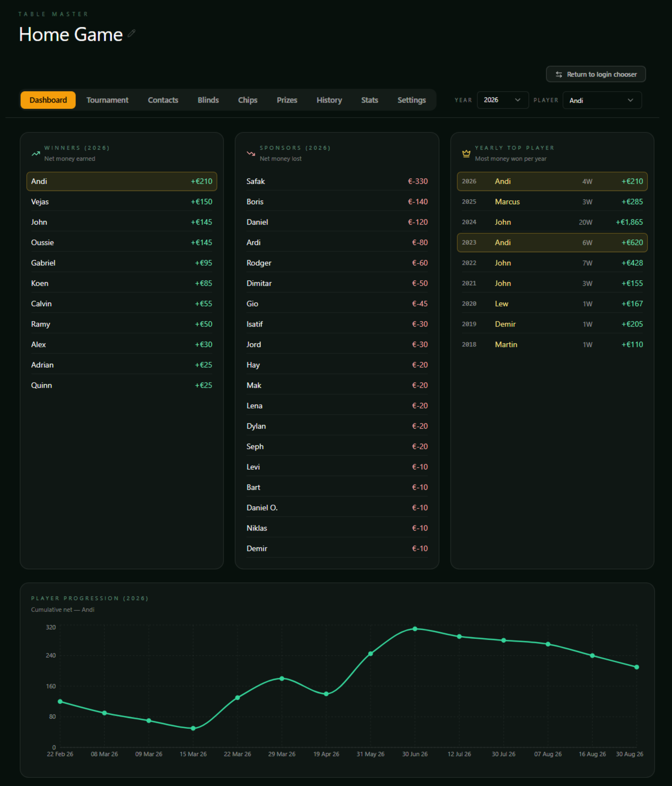Click Daniel sponsor row with €-120
The width and height of the screenshot is (672, 786).
[337, 222]
